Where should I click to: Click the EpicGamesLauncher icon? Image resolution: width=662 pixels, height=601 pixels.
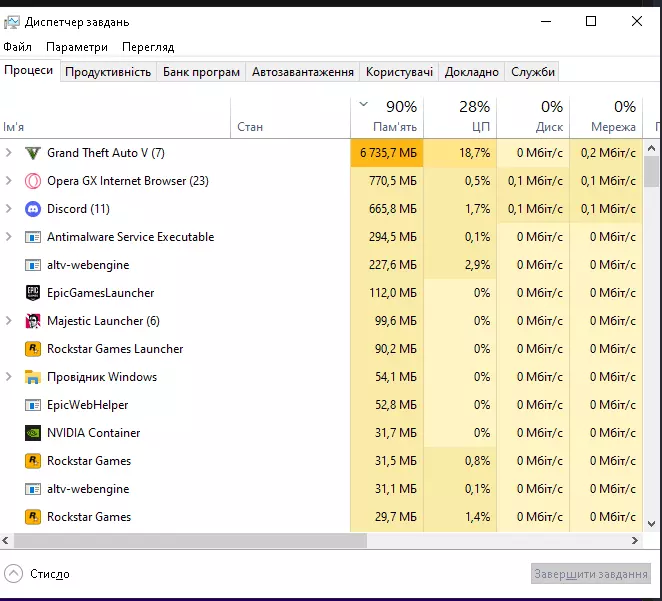pyautogui.click(x=33, y=293)
